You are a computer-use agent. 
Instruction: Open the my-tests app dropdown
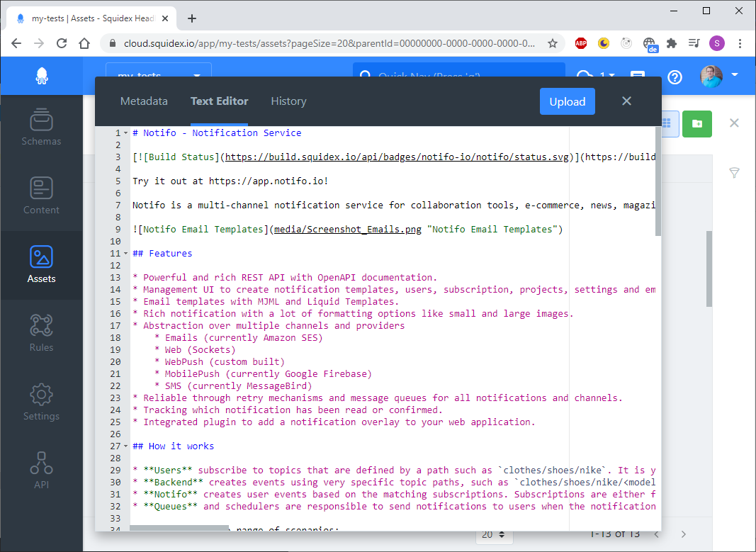point(158,76)
